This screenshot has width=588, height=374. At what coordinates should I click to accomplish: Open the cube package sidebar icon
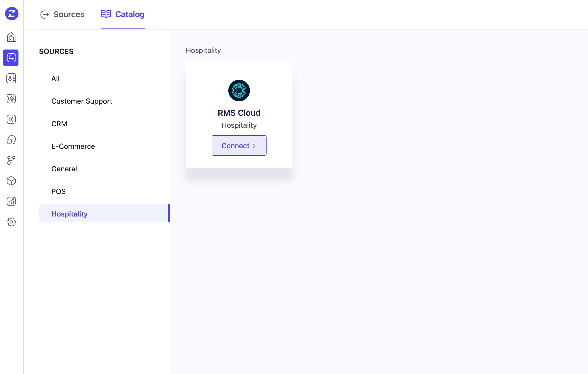pyautogui.click(x=11, y=181)
